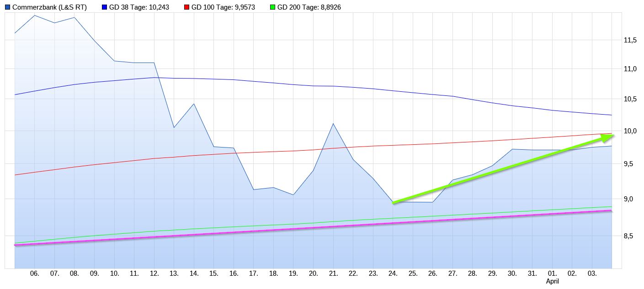This screenshot has height=289, width=644.
Task: Click date label 11. on x-axis
Action: [x=134, y=274]
